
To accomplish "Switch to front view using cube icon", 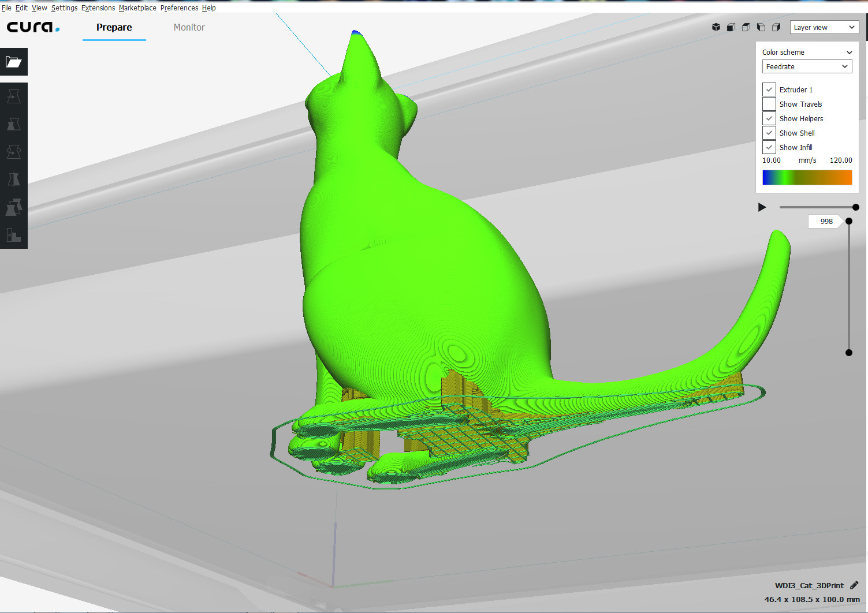I will pyautogui.click(x=731, y=27).
